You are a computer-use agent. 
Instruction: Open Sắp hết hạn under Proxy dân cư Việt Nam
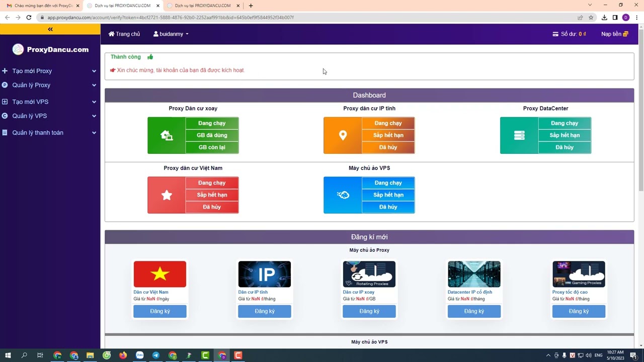(x=212, y=195)
